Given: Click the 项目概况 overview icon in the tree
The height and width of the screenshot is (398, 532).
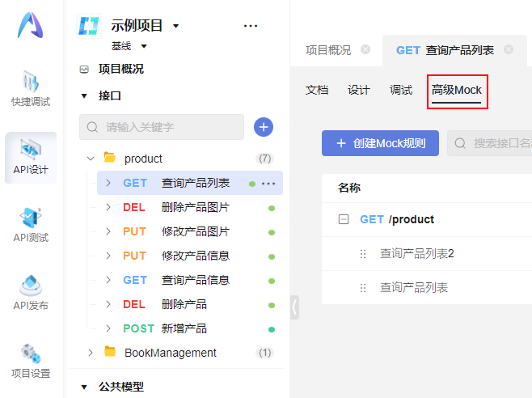Looking at the screenshot, I should pos(84,70).
